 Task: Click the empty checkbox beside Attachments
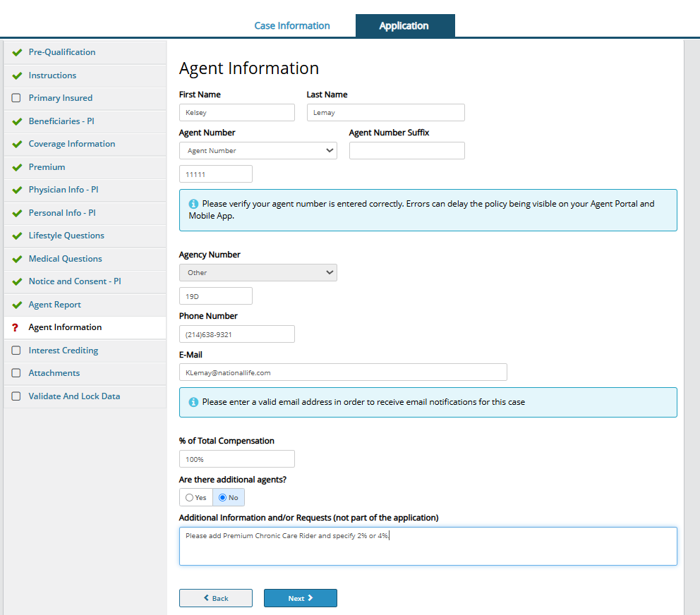tap(16, 373)
